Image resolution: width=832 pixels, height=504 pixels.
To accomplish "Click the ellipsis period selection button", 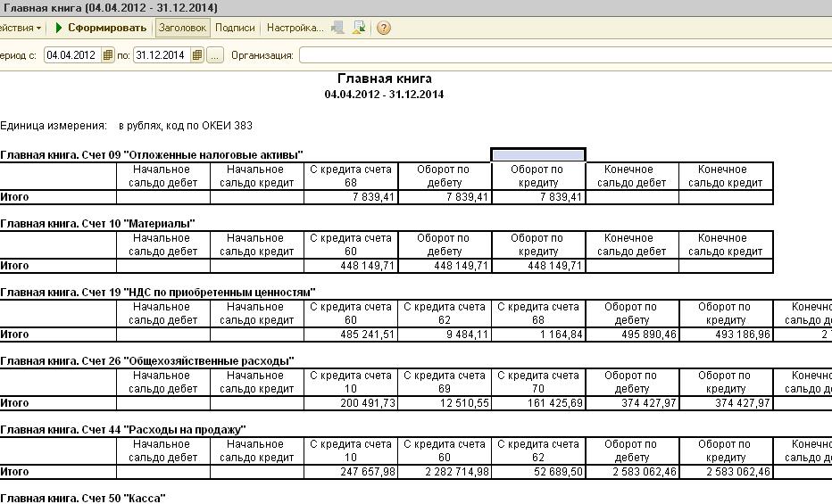I will click(215, 55).
